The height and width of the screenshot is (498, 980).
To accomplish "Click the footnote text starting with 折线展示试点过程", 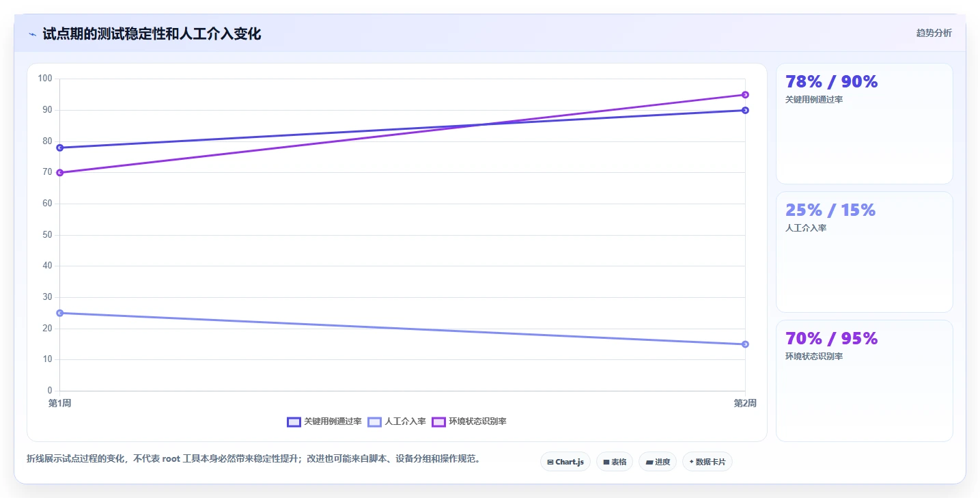I will pyautogui.click(x=255, y=459).
